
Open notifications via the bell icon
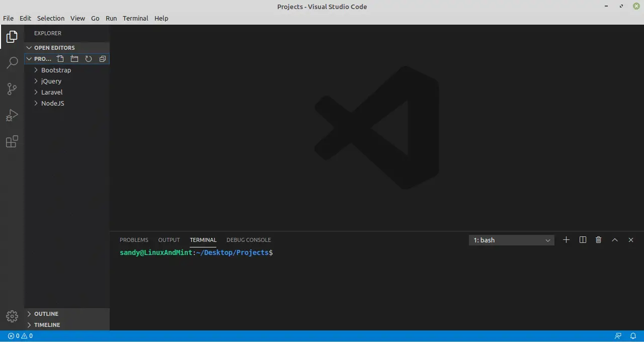tap(633, 335)
